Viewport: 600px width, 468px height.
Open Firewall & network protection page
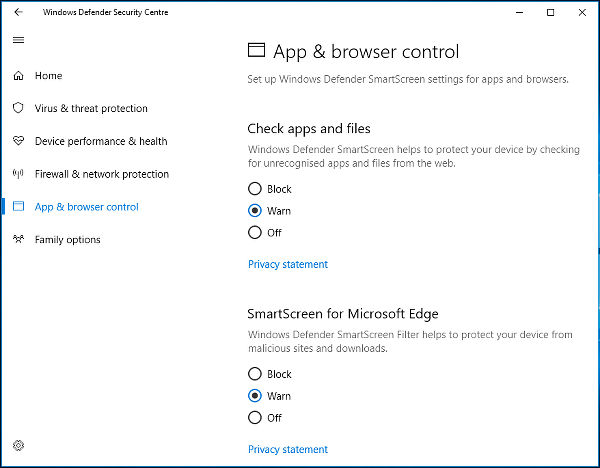[102, 174]
